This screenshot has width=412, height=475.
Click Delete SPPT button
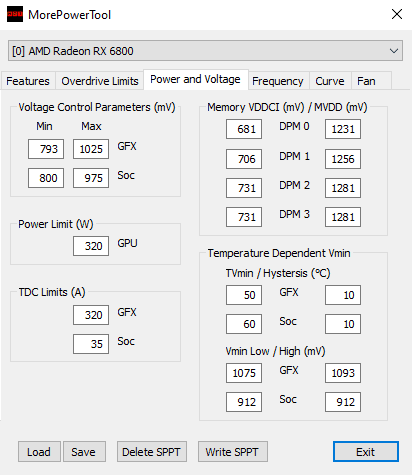click(152, 452)
